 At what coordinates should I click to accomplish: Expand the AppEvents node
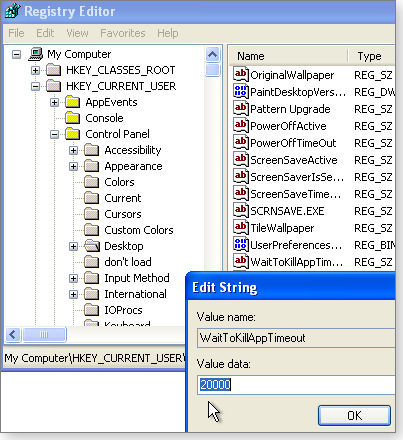(54, 102)
